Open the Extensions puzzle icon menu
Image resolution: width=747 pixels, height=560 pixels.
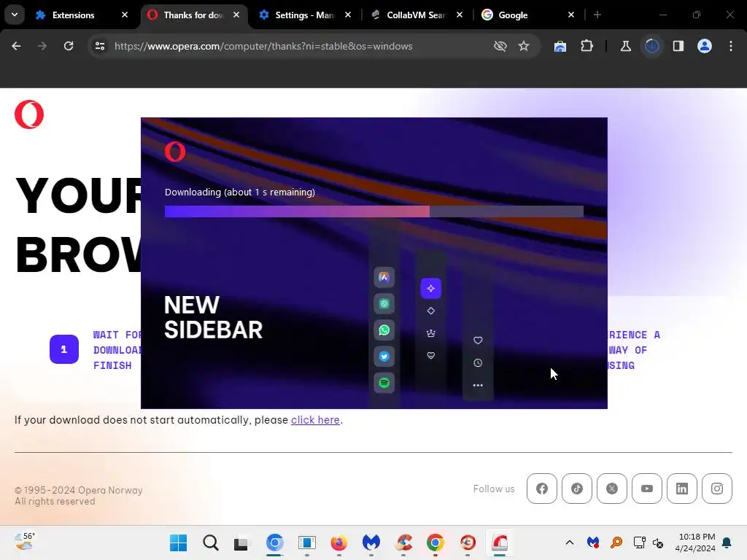pyautogui.click(x=587, y=46)
